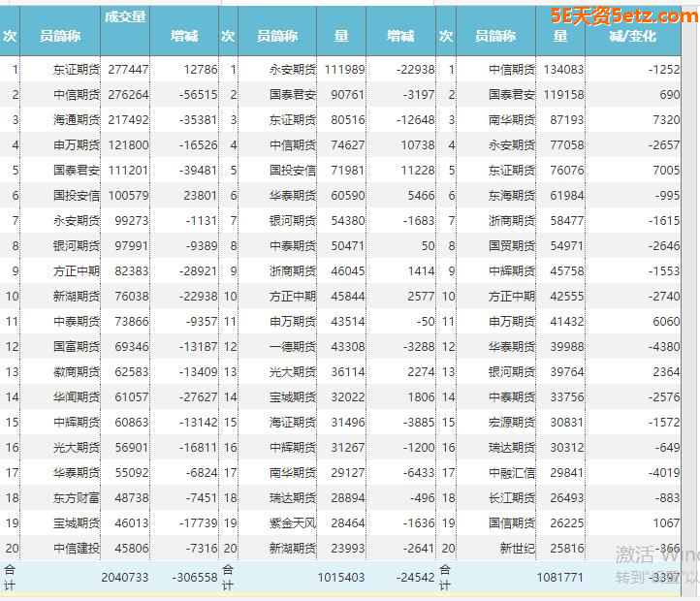Image resolution: width=700 pixels, height=601 pixels.
Task: Click 中信建投 name cell
Action: (x=77, y=549)
